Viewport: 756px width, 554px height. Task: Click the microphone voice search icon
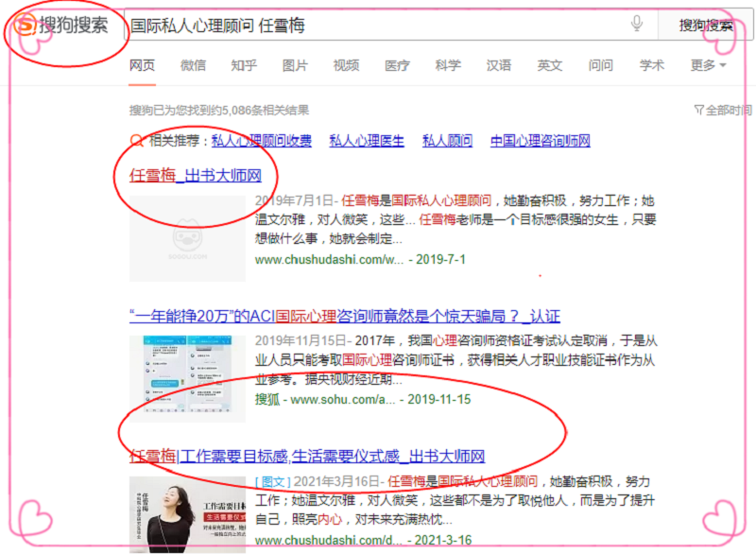tap(637, 25)
